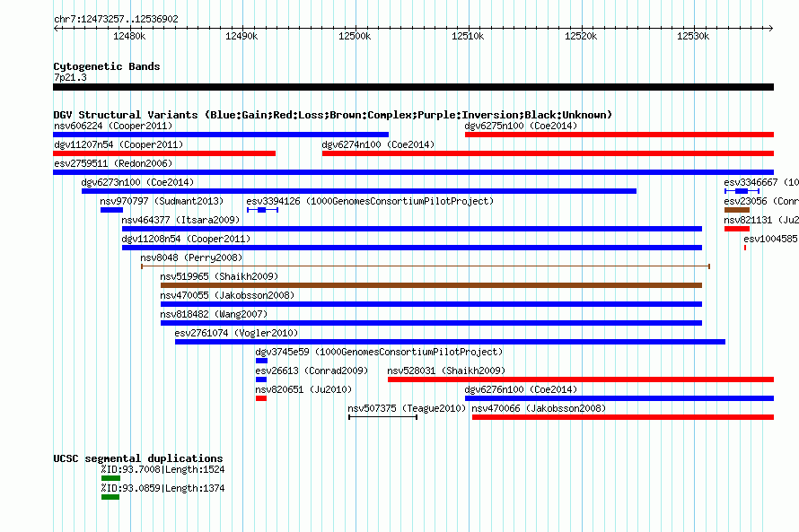799x532 pixels.
Task: Click the 7p21.3 band label text
Action: click(x=70, y=77)
